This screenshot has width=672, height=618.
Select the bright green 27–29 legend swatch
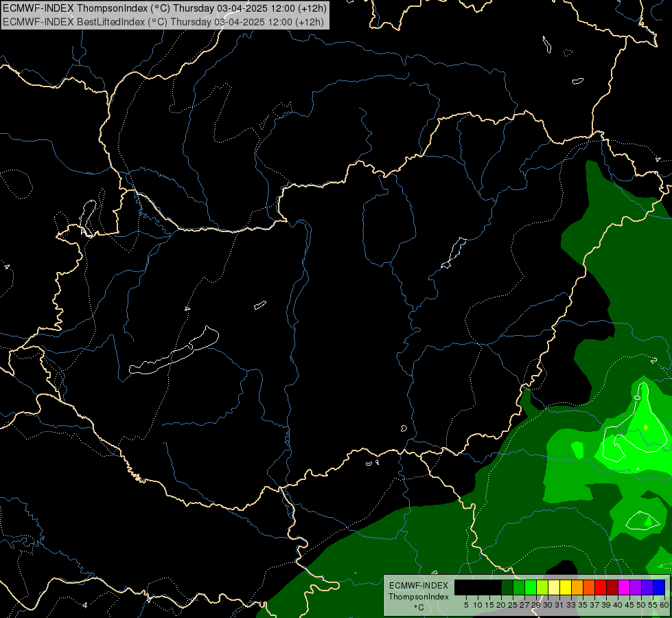tap(531, 588)
